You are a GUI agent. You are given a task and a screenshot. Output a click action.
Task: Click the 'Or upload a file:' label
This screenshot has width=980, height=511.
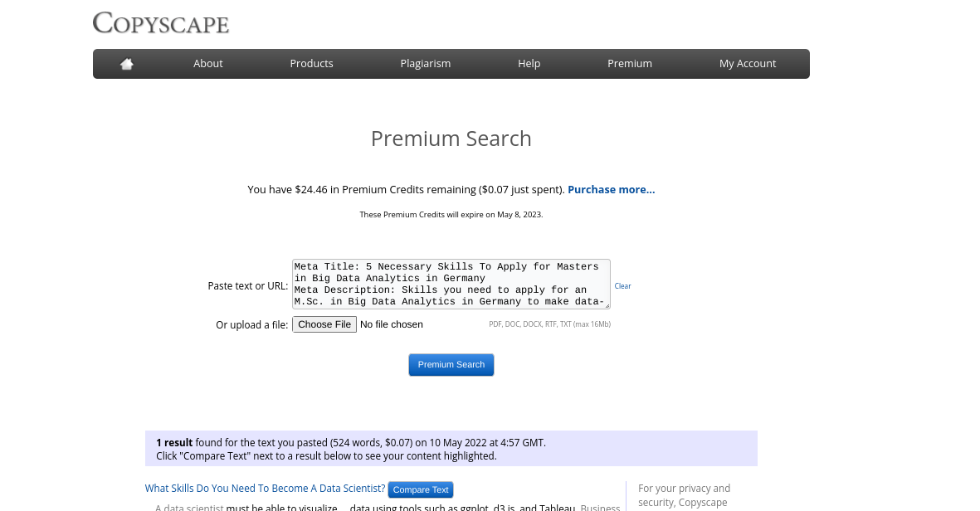point(252,325)
